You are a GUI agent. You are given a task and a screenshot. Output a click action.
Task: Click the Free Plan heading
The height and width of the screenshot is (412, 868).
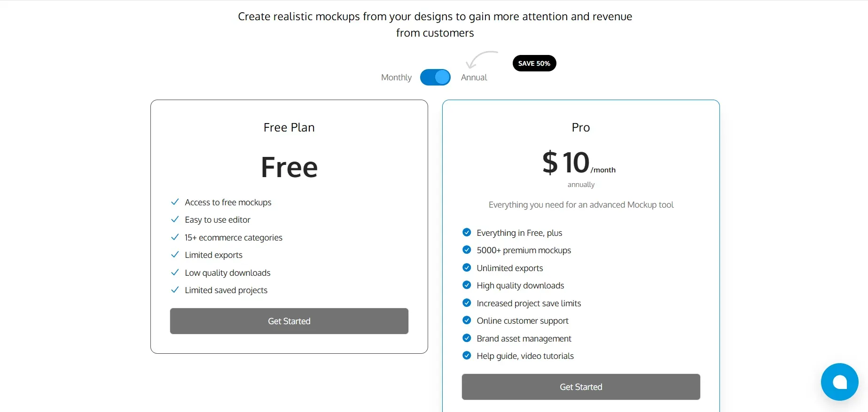[289, 127]
